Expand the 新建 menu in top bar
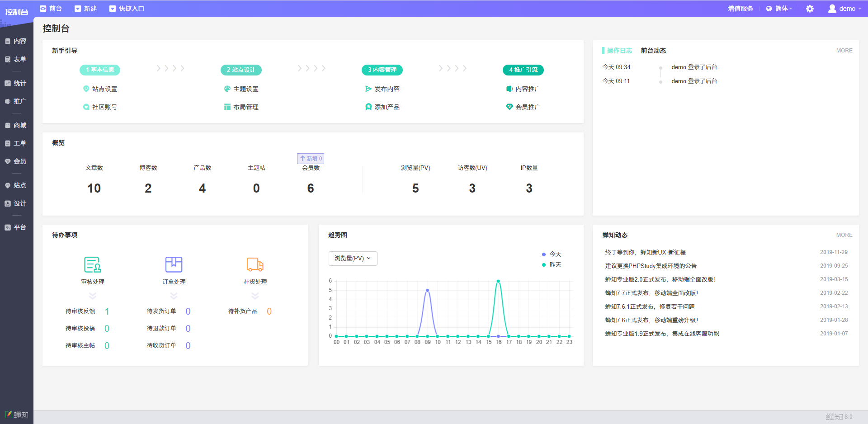 coord(86,9)
